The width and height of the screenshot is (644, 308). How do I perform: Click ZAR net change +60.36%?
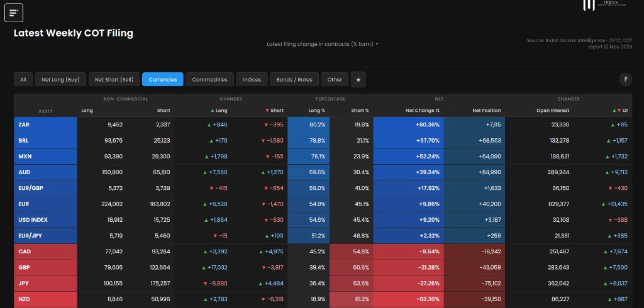pos(408,125)
